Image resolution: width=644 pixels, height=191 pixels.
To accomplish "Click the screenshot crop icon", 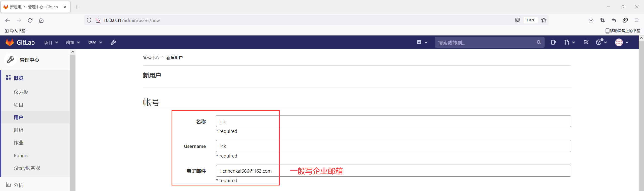I will coord(602,20).
